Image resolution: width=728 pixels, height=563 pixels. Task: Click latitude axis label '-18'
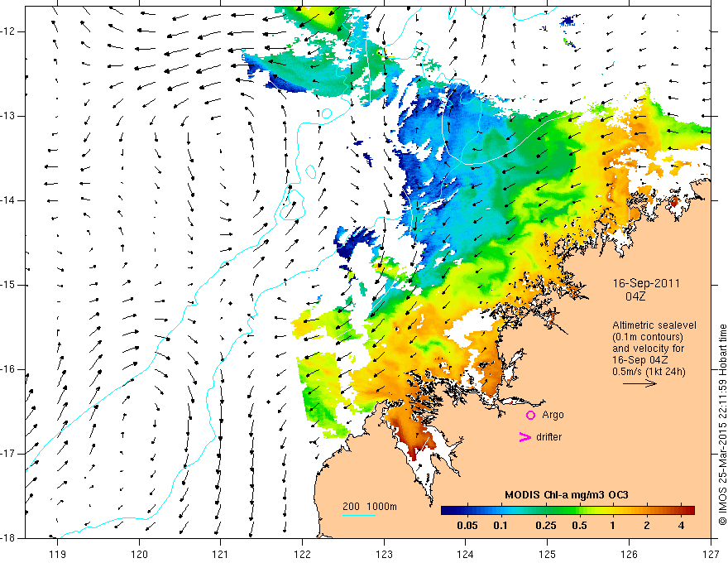pos(8,538)
